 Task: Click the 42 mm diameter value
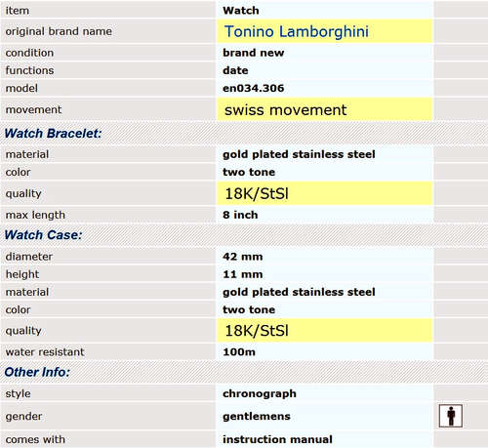[x=243, y=257]
